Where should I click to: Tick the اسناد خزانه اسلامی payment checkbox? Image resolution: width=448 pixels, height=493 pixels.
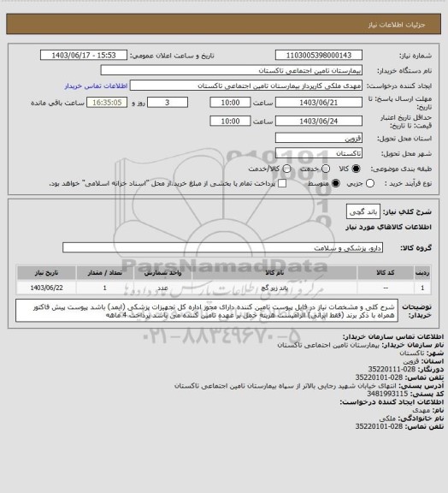tap(282, 183)
